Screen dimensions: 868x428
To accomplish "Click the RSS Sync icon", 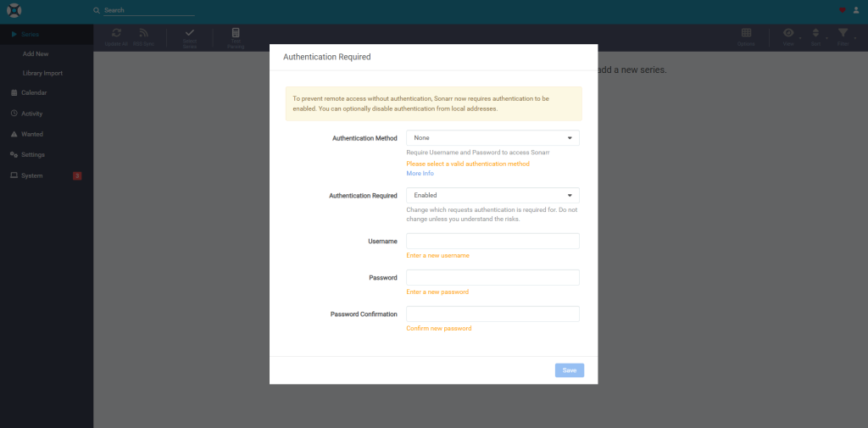I will click(x=142, y=33).
